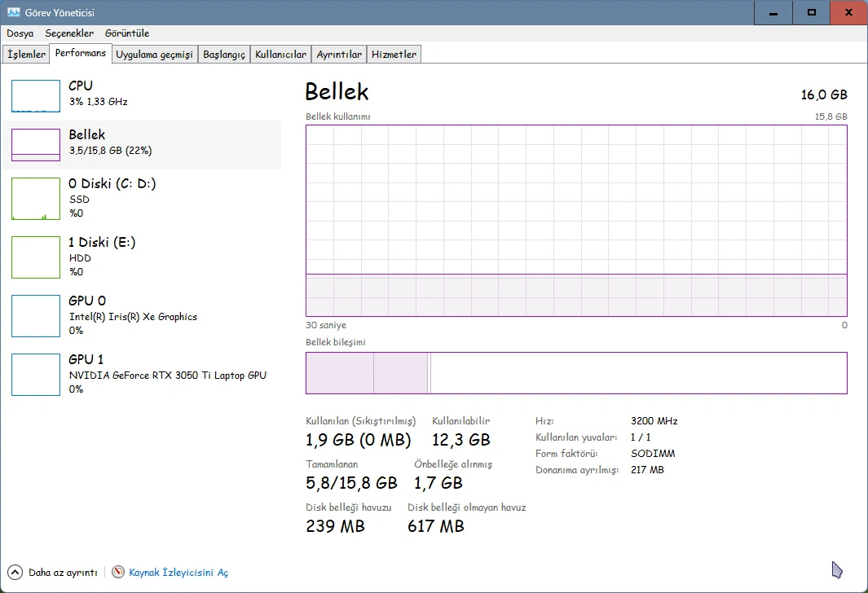Click the '1,7 GB' cached value
The height and width of the screenshot is (593, 868).
point(438,483)
